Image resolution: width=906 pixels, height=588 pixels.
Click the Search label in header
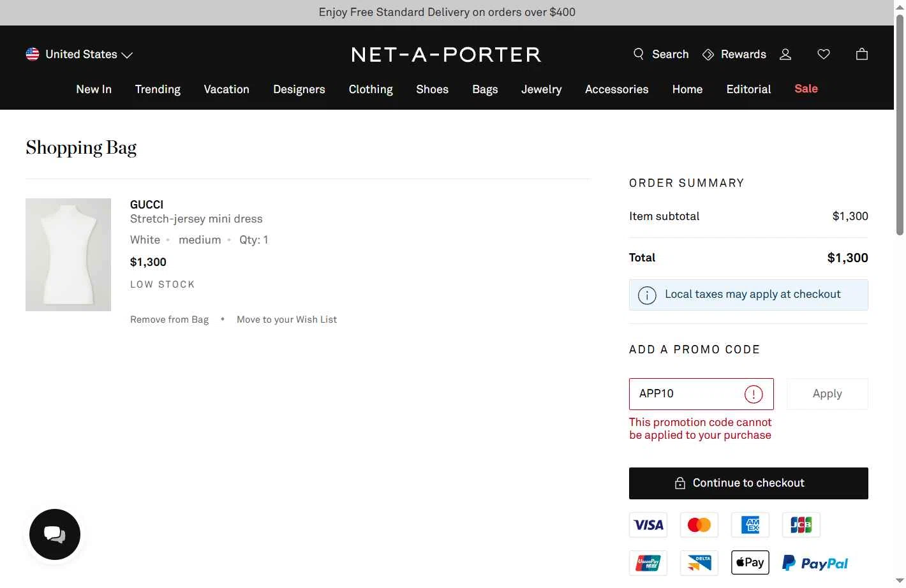671,54
